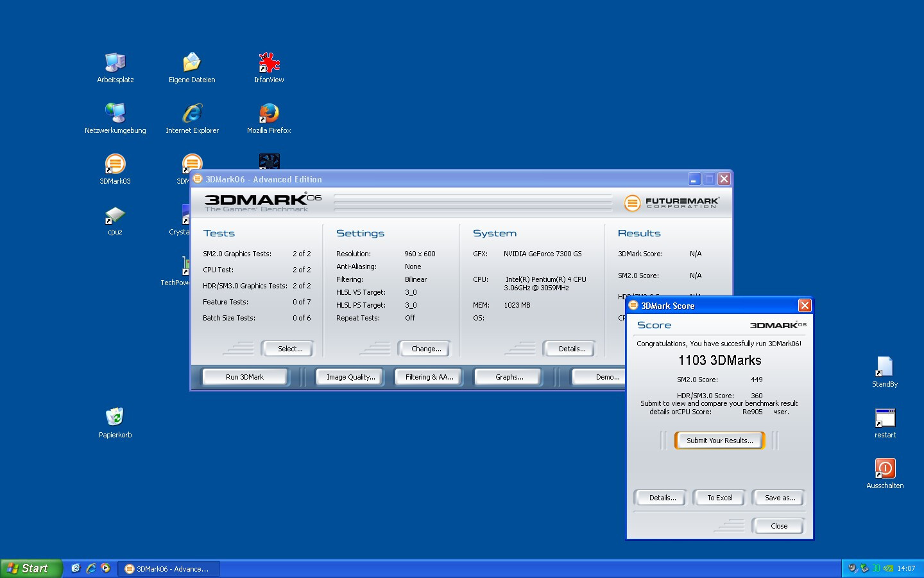Image resolution: width=924 pixels, height=578 pixels.
Task: Open Netzwerkumgebung desktop icon
Action: (116, 118)
